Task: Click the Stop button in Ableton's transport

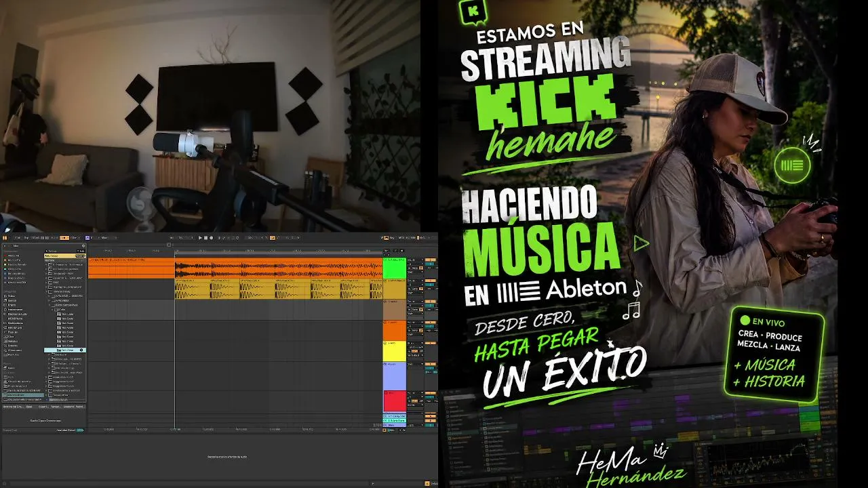Action: 205,238
